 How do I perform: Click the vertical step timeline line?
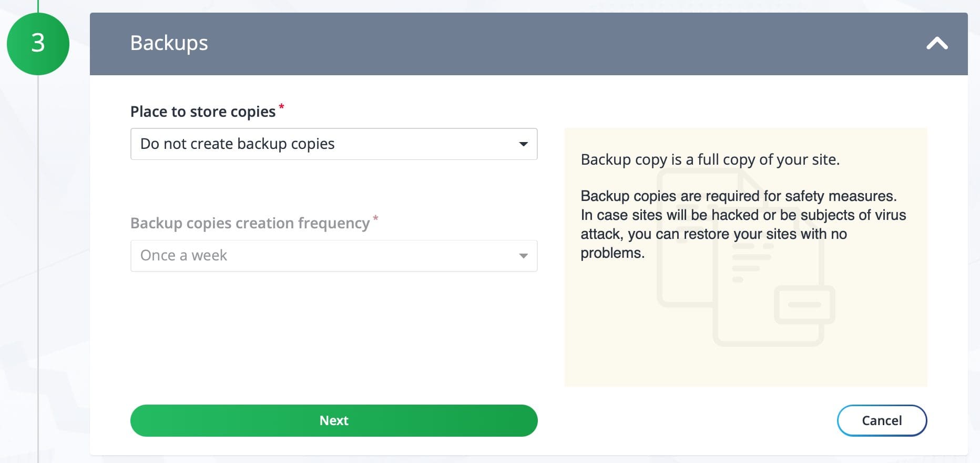[x=38, y=263]
